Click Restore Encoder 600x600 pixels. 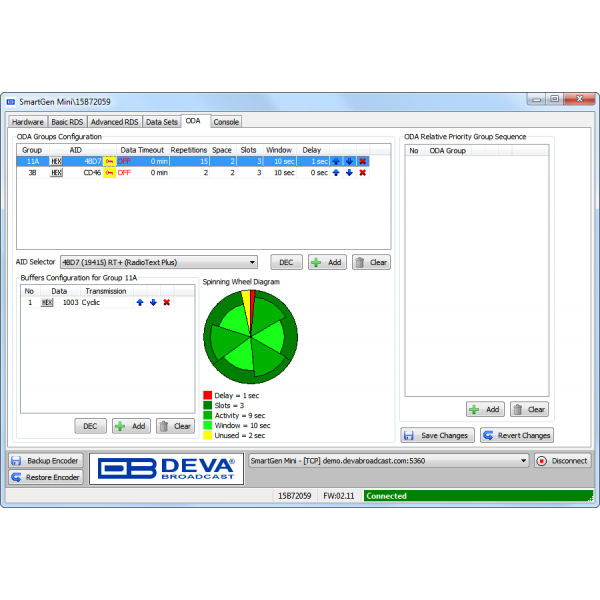[x=46, y=478]
